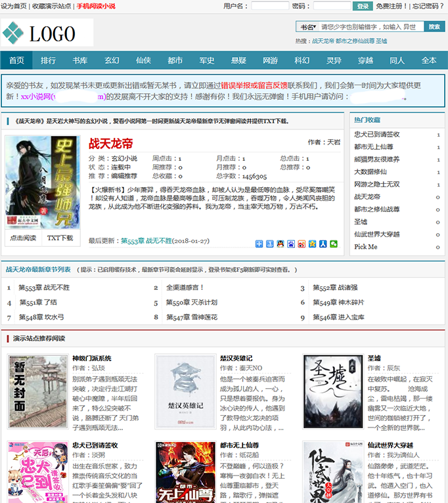
Task: Click hot search 战天龙帝 link
Action: click(323, 41)
